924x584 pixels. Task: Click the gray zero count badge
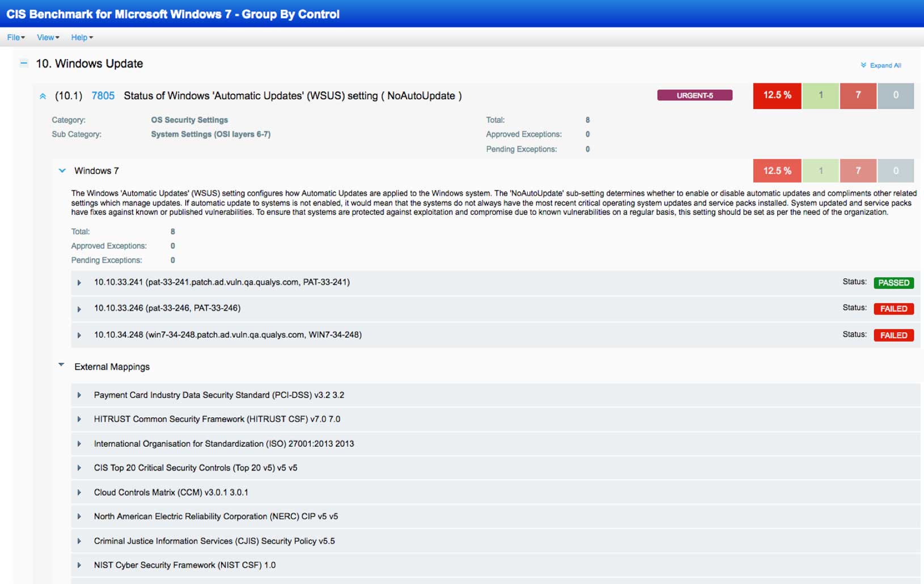tap(896, 96)
